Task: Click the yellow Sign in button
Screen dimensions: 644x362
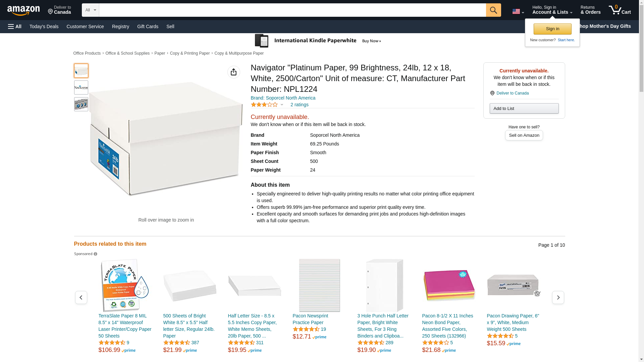Action: coord(552,29)
